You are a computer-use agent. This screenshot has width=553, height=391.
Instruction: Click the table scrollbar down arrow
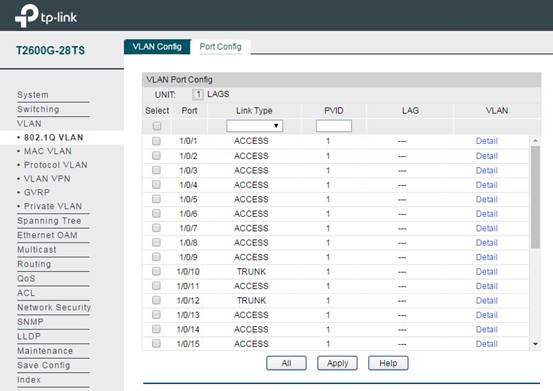(x=535, y=344)
